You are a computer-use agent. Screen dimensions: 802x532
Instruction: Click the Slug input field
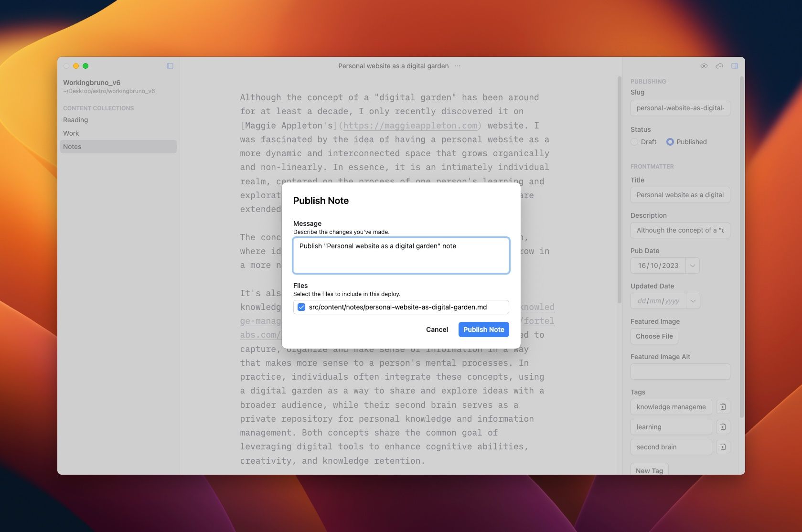click(680, 108)
